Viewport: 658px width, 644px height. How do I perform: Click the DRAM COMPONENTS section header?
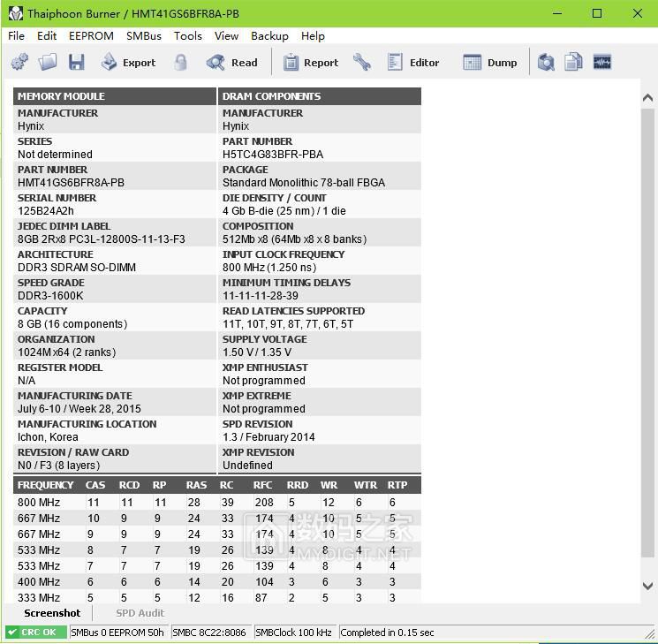[320, 96]
